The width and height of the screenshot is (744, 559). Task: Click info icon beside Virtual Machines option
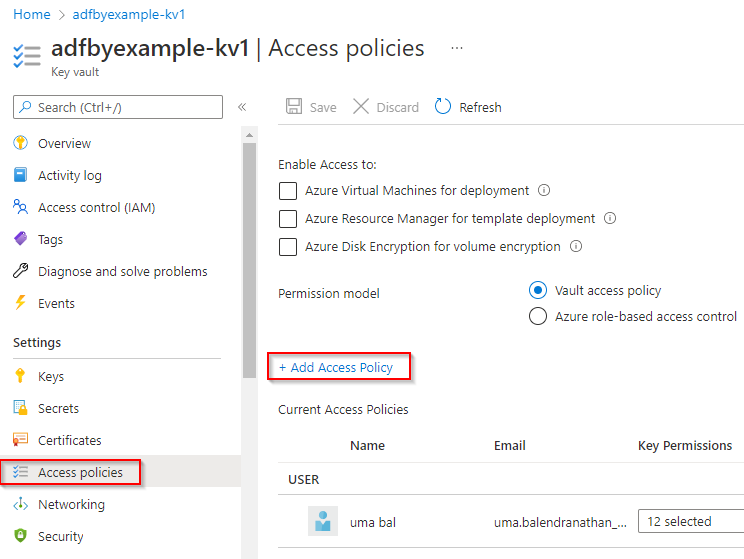pos(544,190)
